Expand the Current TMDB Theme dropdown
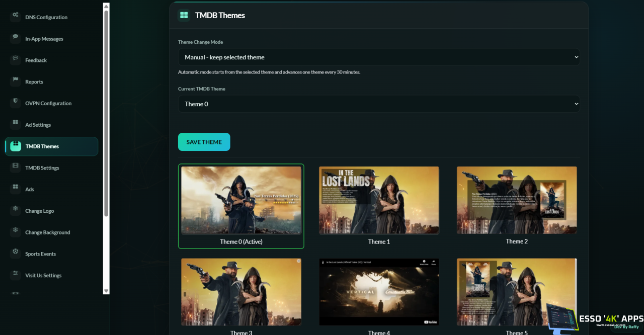The image size is (644, 335). click(379, 104)
